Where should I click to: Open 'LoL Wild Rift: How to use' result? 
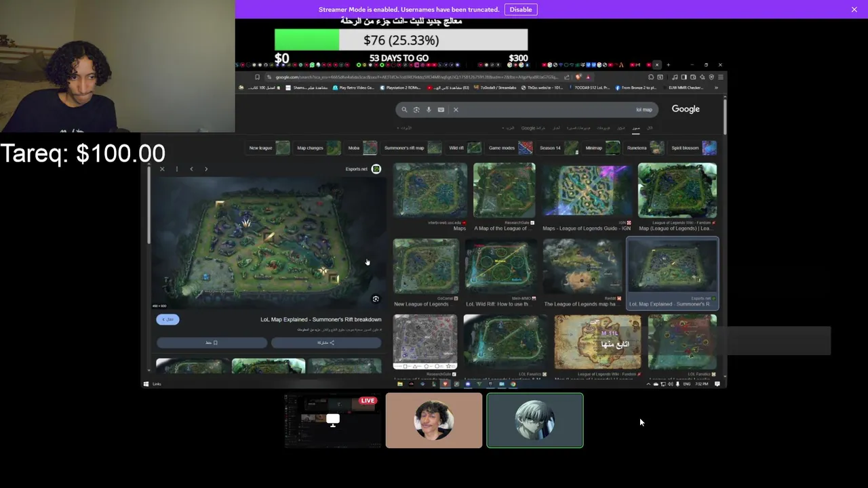point(502,273)
